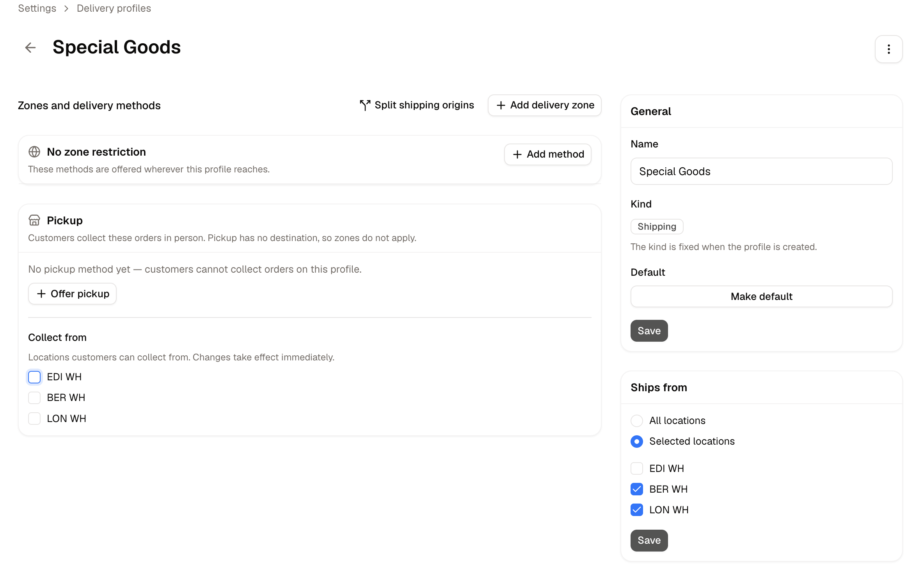
Task: Check BER WH under Collect from
Action: pos(34,398)
